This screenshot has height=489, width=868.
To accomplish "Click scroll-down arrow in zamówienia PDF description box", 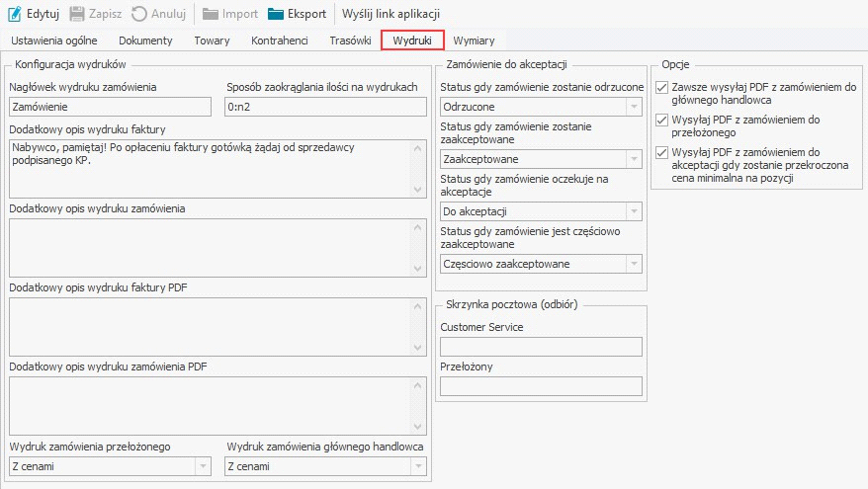I will [418, 427].
